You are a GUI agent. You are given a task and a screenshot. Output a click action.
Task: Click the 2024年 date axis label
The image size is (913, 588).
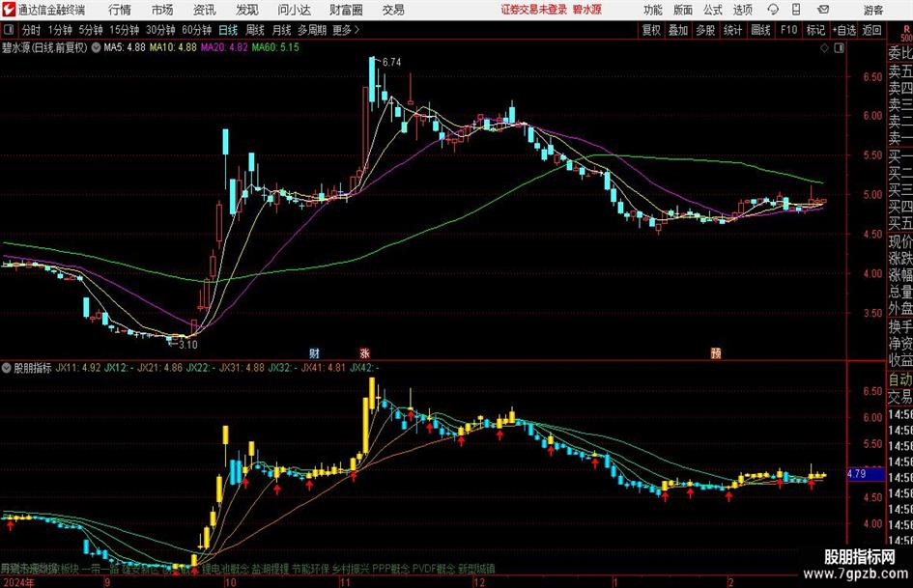tap(18, 582)
